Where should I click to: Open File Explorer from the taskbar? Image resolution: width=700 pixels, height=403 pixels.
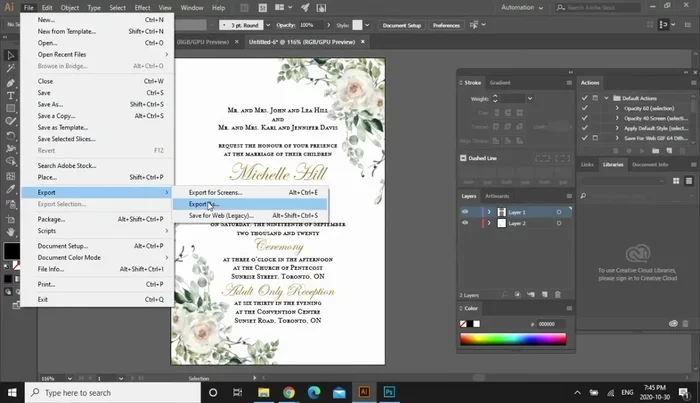(x=263, y=392)
